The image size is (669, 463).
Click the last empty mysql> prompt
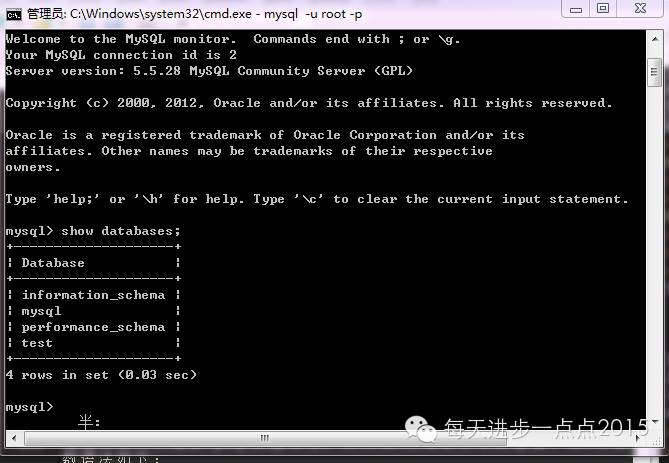(29, 407)
